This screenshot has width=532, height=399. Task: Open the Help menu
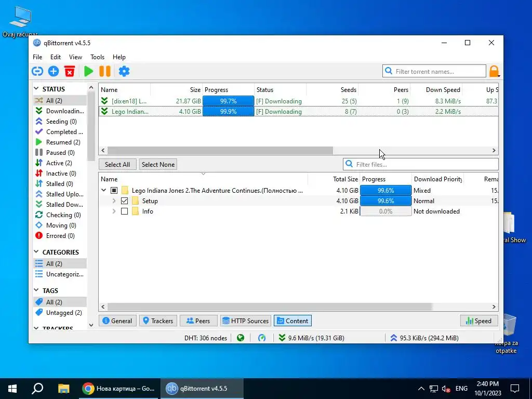coord(119,57)
